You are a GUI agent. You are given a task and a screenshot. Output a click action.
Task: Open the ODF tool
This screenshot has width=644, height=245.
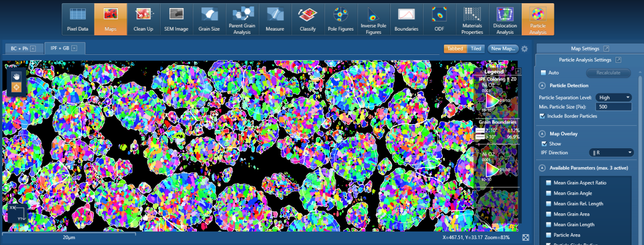click(x=439, y=19)
